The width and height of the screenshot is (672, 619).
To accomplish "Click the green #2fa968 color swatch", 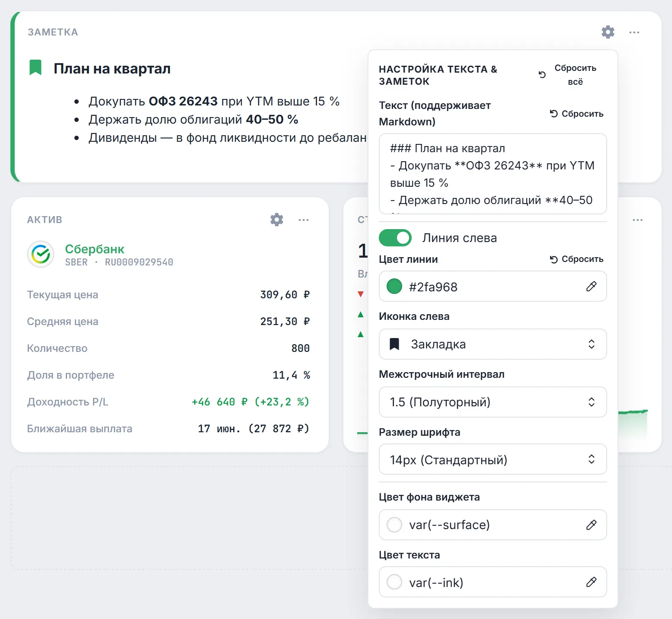I will pos(394,286).
